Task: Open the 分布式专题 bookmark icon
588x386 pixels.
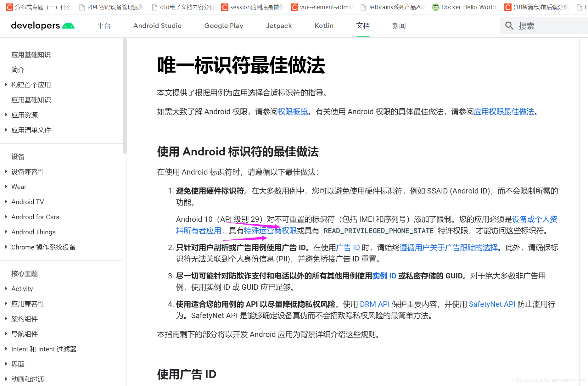Action: pyautogui.click(x=10, y=7)
